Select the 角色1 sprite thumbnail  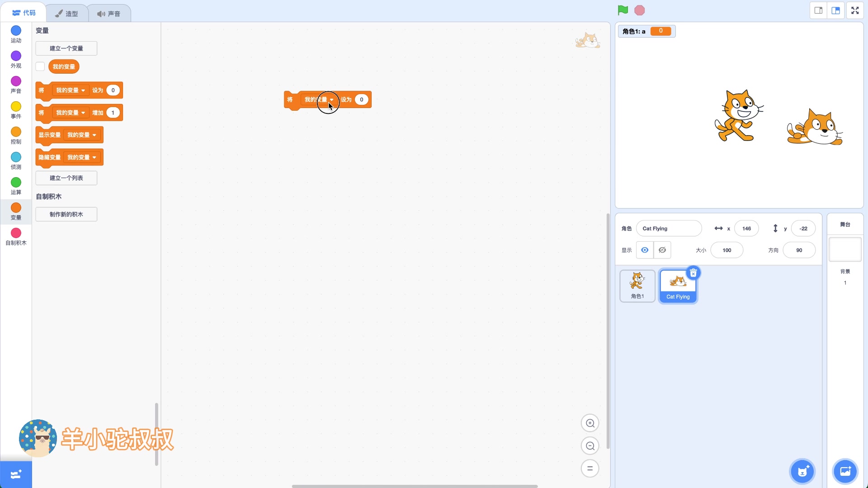click(x=637, y=286)
